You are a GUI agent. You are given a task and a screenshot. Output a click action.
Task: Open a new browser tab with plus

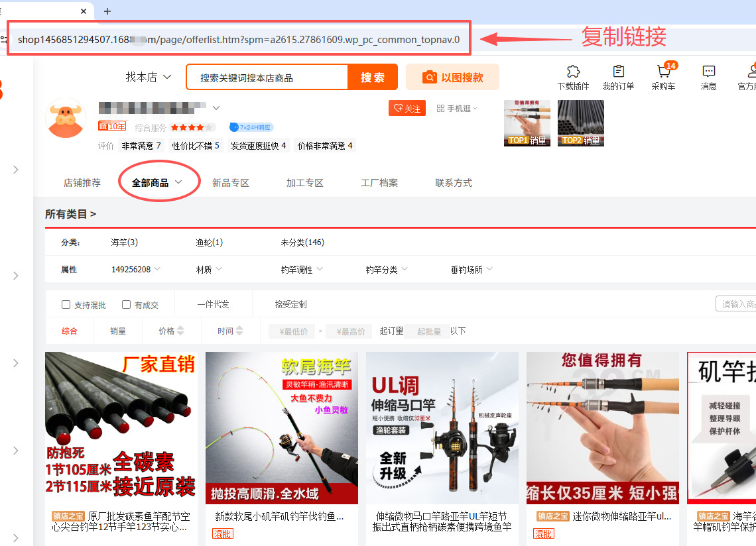coord(107,11)
